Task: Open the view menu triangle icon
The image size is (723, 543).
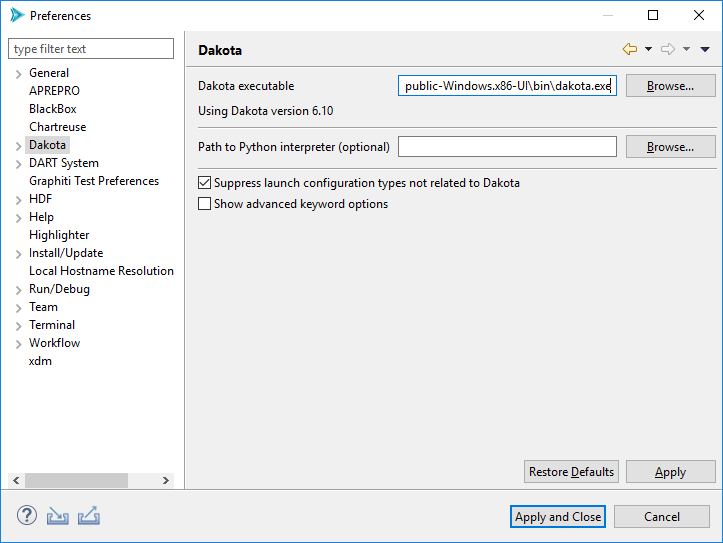Action: click(x=705, y=49)
